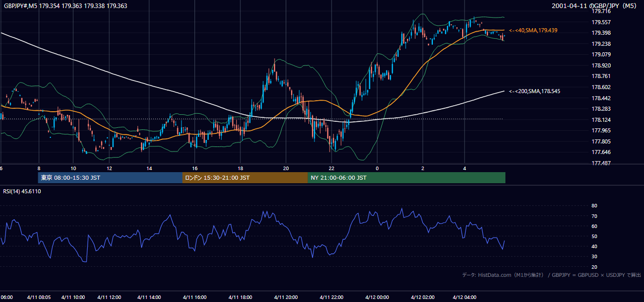The width and height of the screenshot is (644, 302).
Task: Click price axis value 177.965
Action: click(601, 131)
